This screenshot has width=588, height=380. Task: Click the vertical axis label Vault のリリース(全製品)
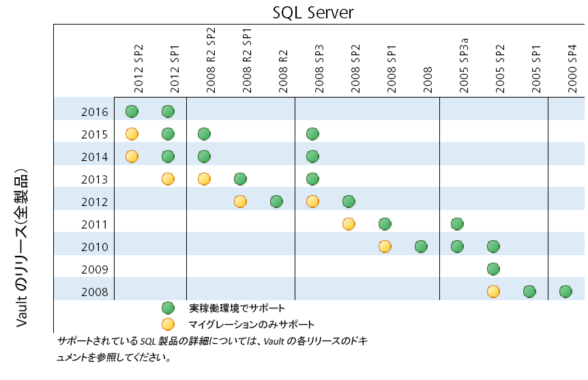(x=21, y=248)
